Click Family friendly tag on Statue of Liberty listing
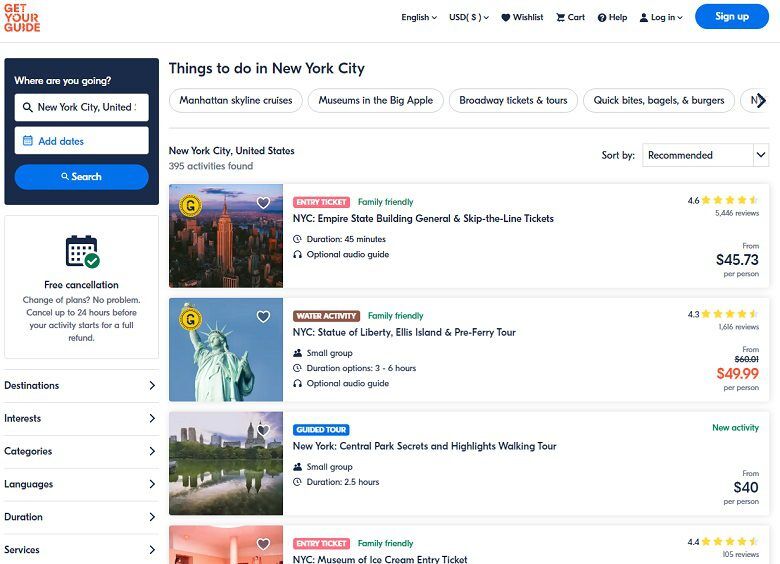This screenshot has width=780, height=564. pyautogui.click(x=395, y=316)
